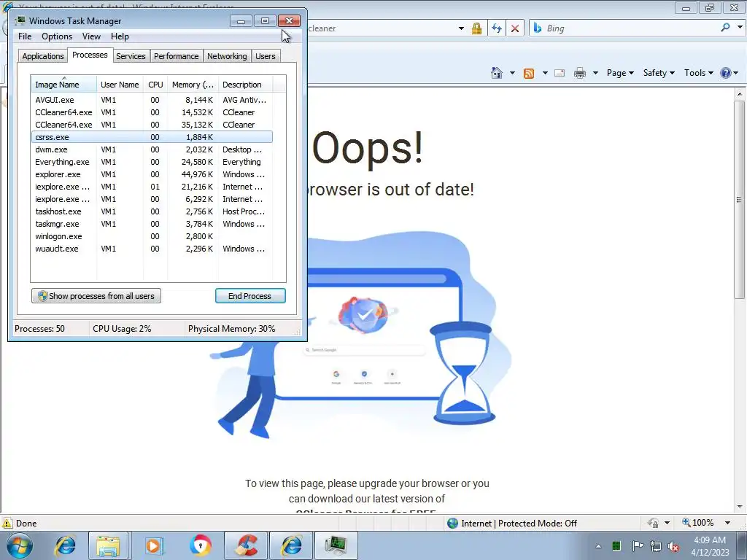Open Task Manager File menu

[x=25, y=36]
